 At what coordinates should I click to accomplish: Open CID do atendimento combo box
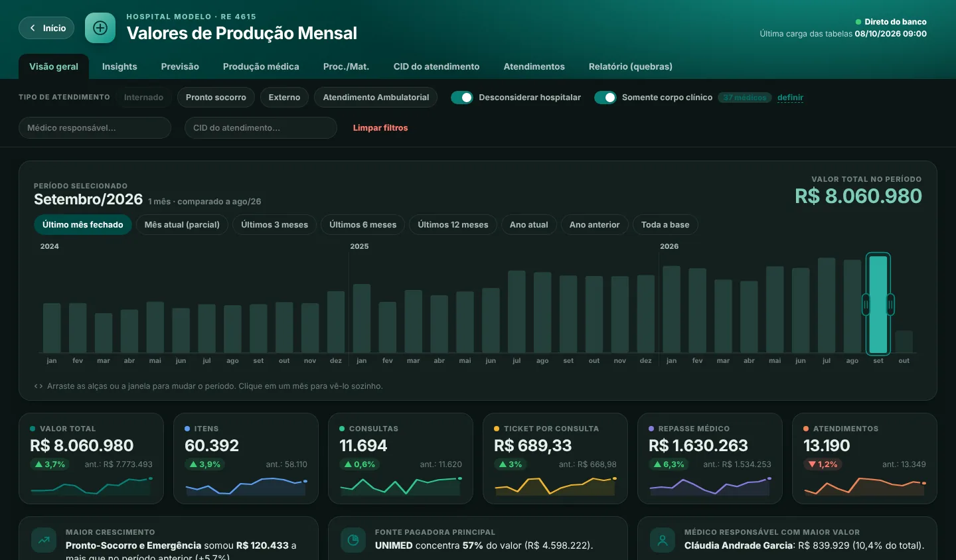coord(261,128)
